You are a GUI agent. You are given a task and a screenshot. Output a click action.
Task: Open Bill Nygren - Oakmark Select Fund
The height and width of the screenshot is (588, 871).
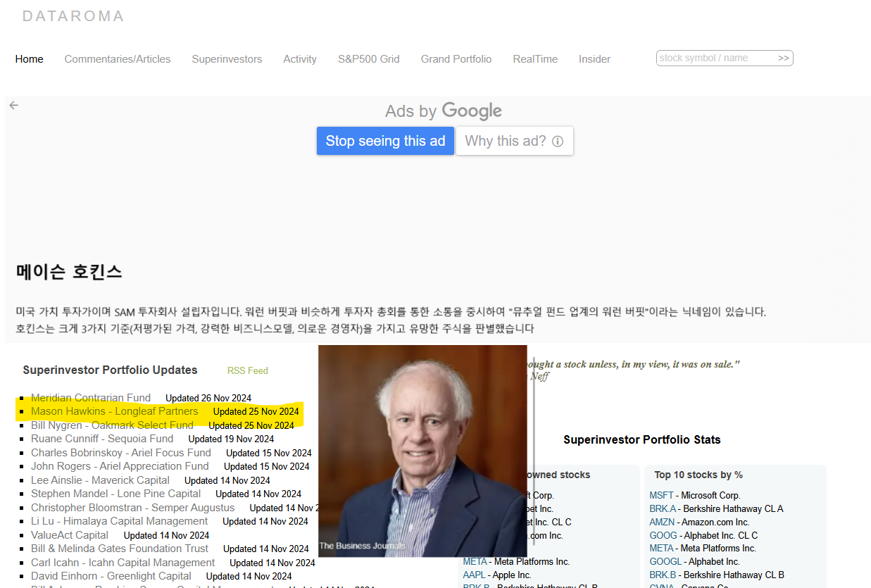click(112, 425)
